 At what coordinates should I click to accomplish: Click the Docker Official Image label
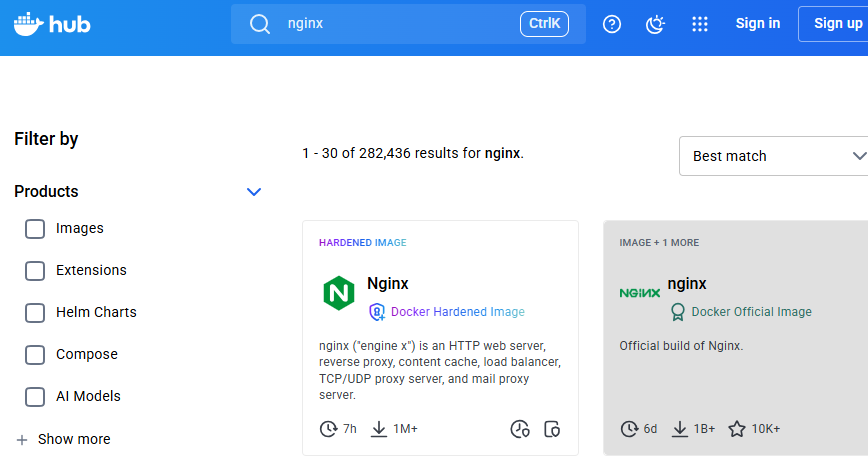(752, 312)
